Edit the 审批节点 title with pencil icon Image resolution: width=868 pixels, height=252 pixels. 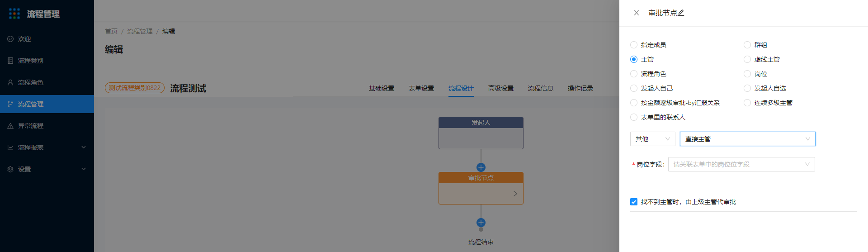tap(681, 13)
